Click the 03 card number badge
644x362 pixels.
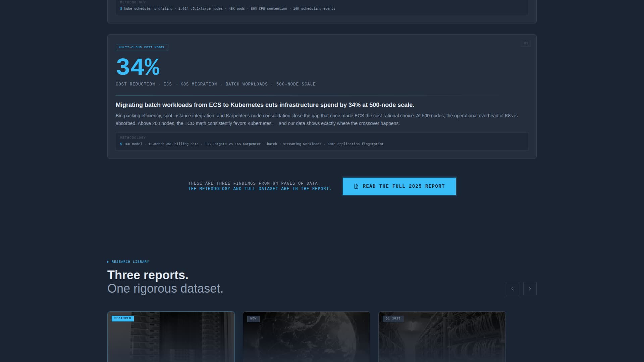point(526,43)
